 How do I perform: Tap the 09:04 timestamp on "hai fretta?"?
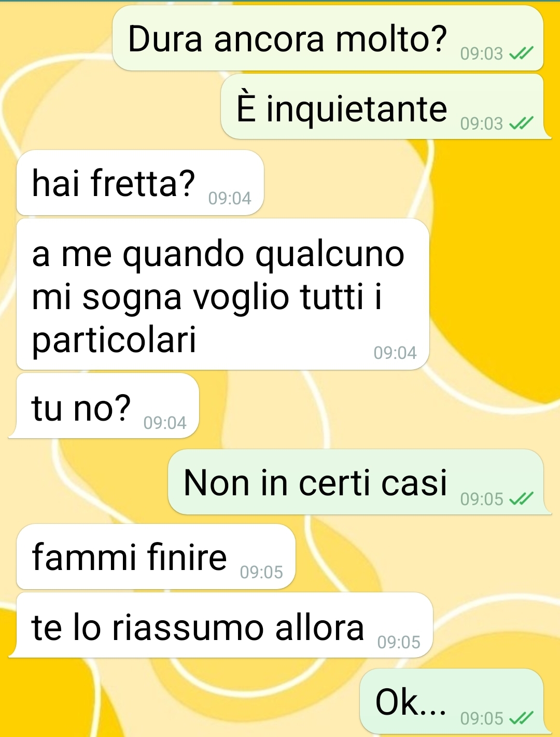point(230,198)
